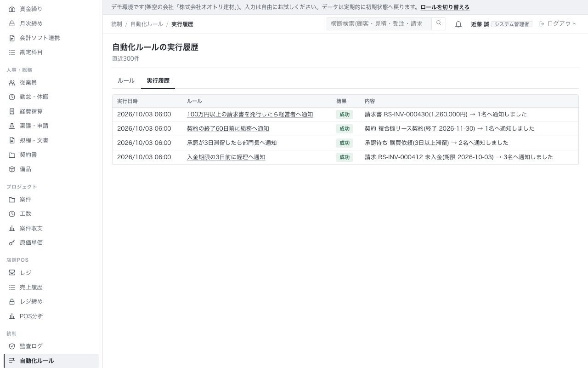The image size is (588, 368).
Task: Click the bar chart icon beside 案件収支
Action: coord(12,228)
